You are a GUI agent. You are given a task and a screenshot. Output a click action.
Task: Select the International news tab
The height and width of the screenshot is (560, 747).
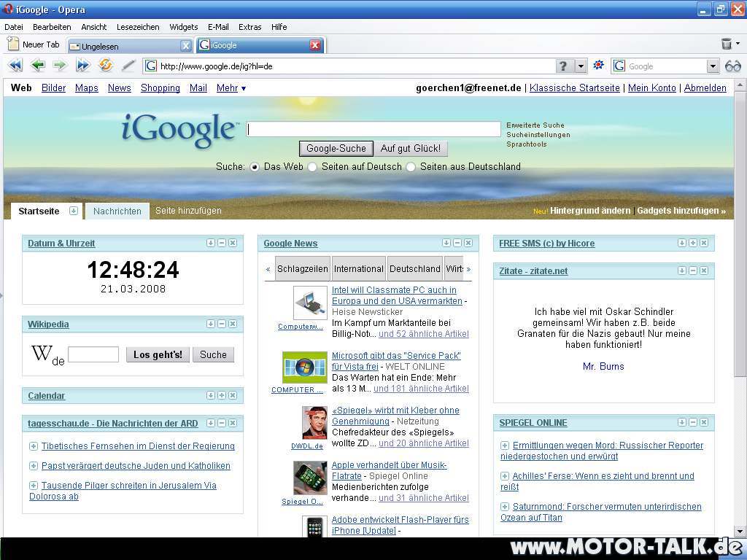pyautogui.click(x=359, y=269)
